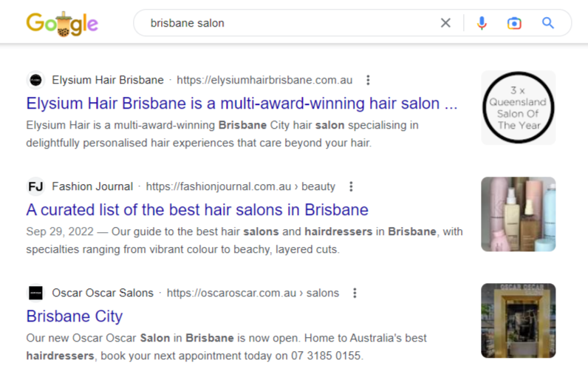The image size is (588, 380).
Task: Open more options for Elysium Hair result
Action: 368,80
